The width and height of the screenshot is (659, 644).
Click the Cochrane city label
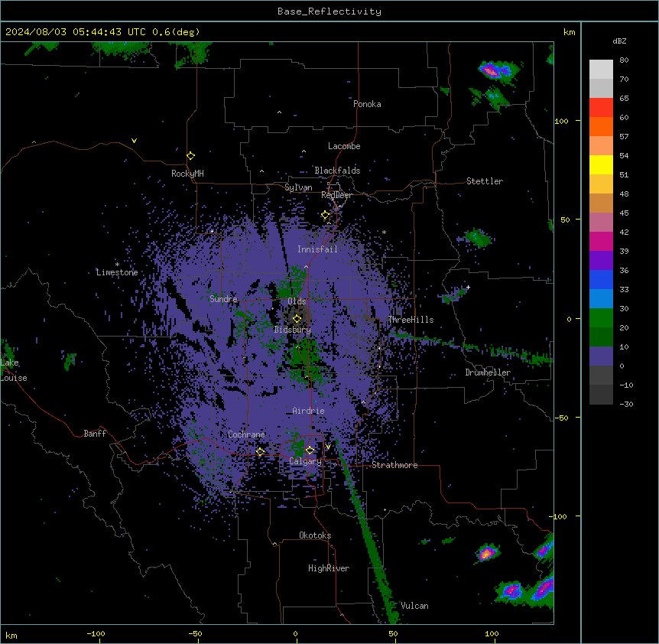(x=246, y=434)
